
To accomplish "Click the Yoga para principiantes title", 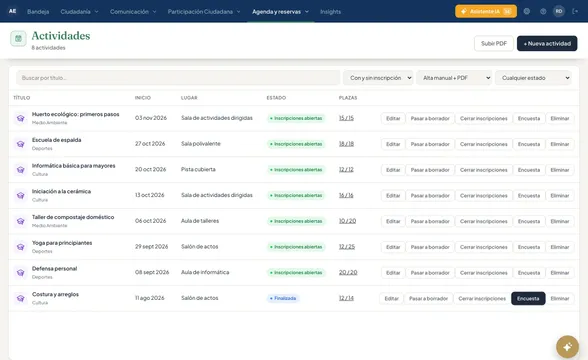I will [62, 243].
